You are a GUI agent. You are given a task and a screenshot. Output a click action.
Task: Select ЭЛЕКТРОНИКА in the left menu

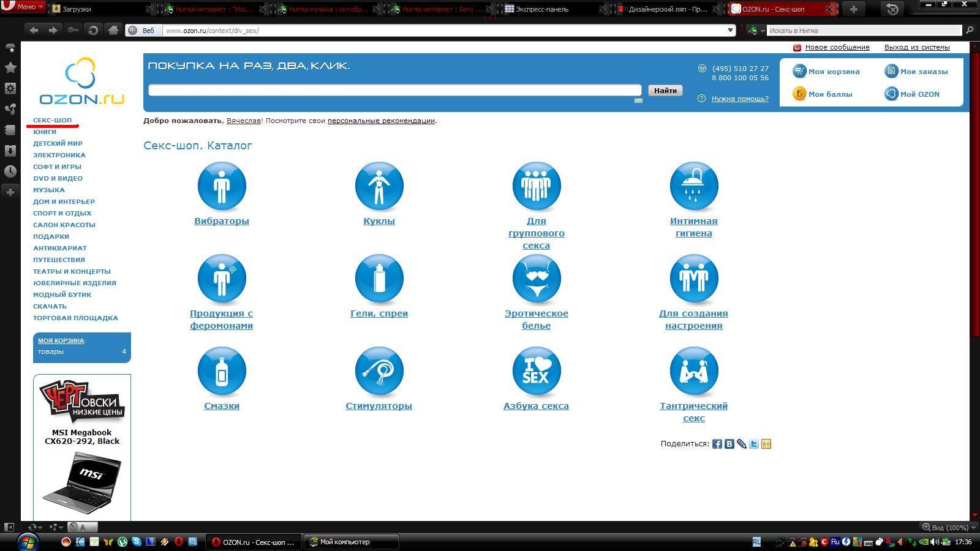(x=59, y=155)
